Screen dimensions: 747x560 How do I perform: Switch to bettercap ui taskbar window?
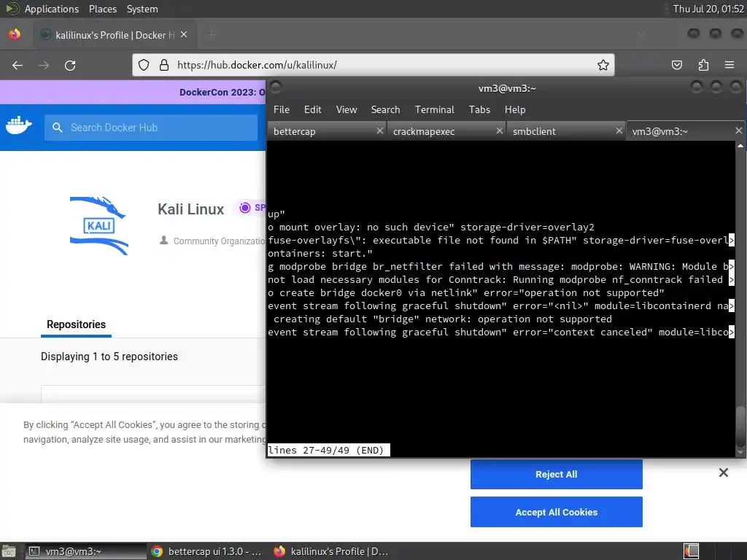coord(207,551)
